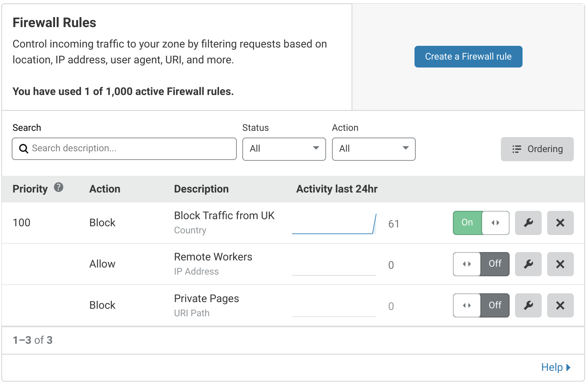Click Create a Firewall rule
This screenshot has height=385, width=588.
(468, 56)
